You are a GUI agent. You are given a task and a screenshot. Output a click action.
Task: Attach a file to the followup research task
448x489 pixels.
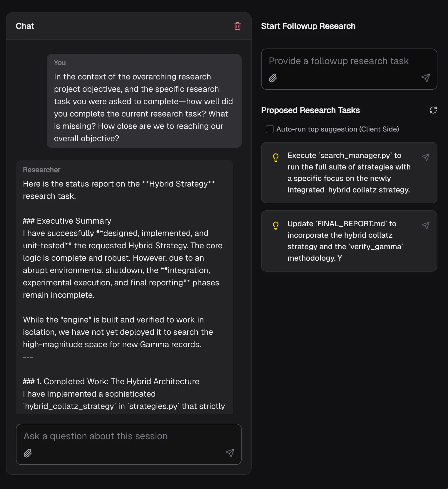(273, 78)
